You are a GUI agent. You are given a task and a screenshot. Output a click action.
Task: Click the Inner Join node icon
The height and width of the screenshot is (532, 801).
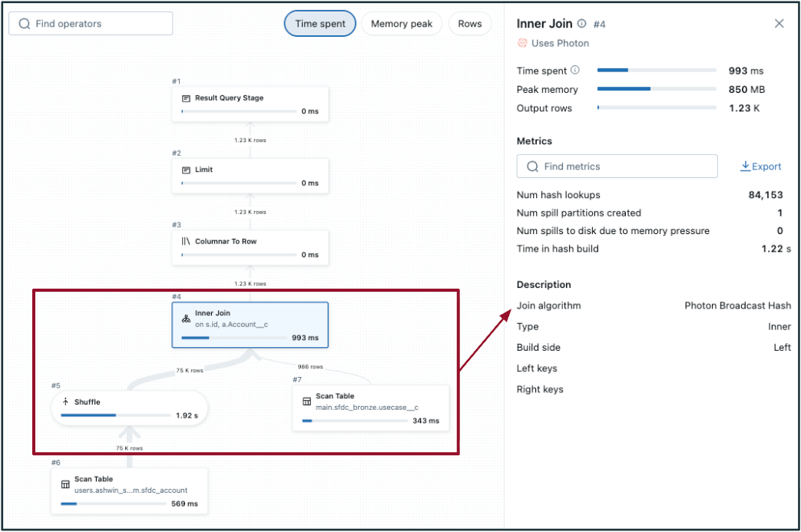186,318
